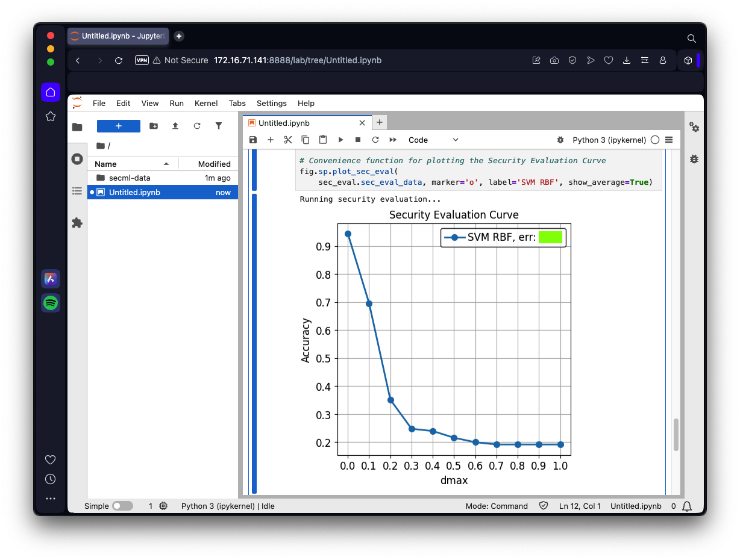This screenshot has height=560, width=740.
Task: Toggle the Simple interface mode switch
Action: point(122,506)
